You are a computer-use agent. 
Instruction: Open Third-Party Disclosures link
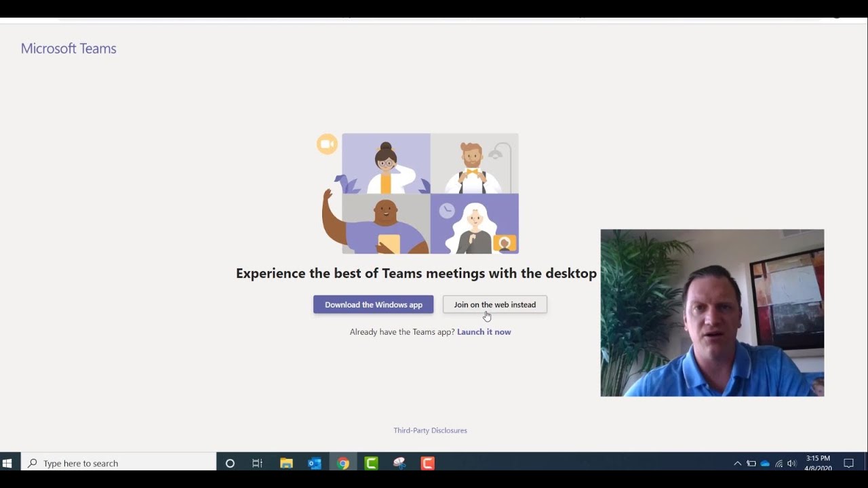click(x=430, y=430)
